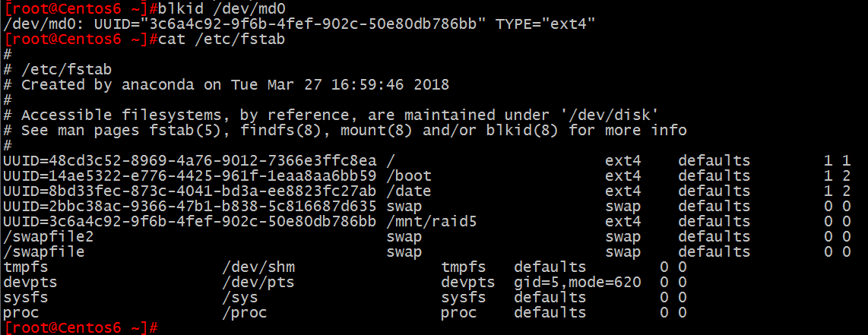Click the gid=5,mode=620 options text
The width and height of the screenshot is (868, 335).
pos(578,283)
